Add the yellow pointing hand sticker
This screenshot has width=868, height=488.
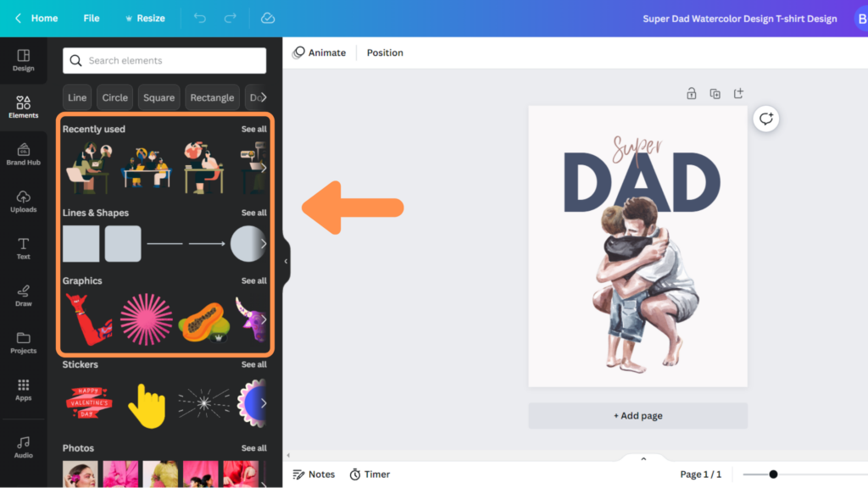tap(147, 406)
